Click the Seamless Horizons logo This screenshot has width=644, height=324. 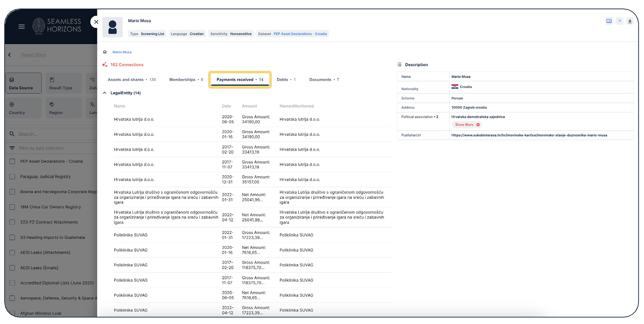[x=57, y=26]
